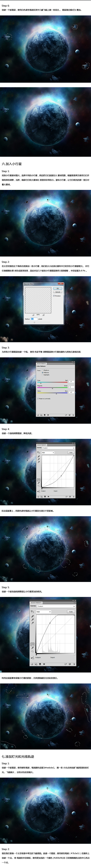
Task: Select the Shadows tone radio button
Action: pyautogui.click(x=43, y=370)
